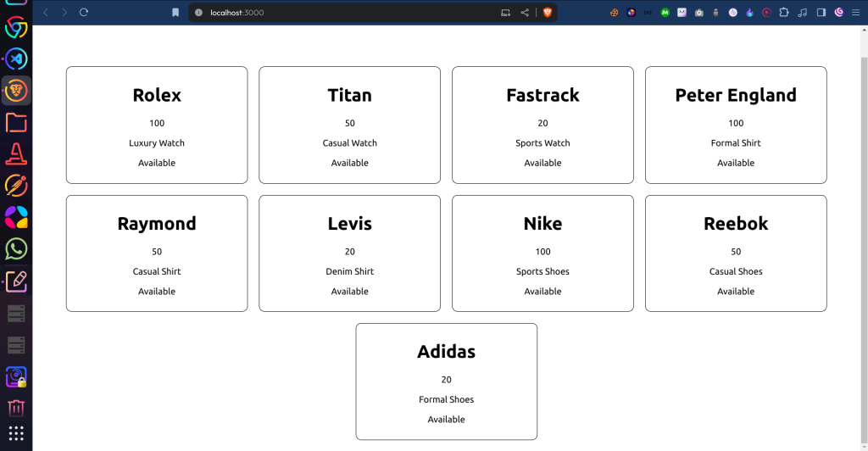Image resolution: width=868 pixels, height=451 pixels.
Task: Open the colorful pinwheel app in dock
Action: [x=16, y=218]
